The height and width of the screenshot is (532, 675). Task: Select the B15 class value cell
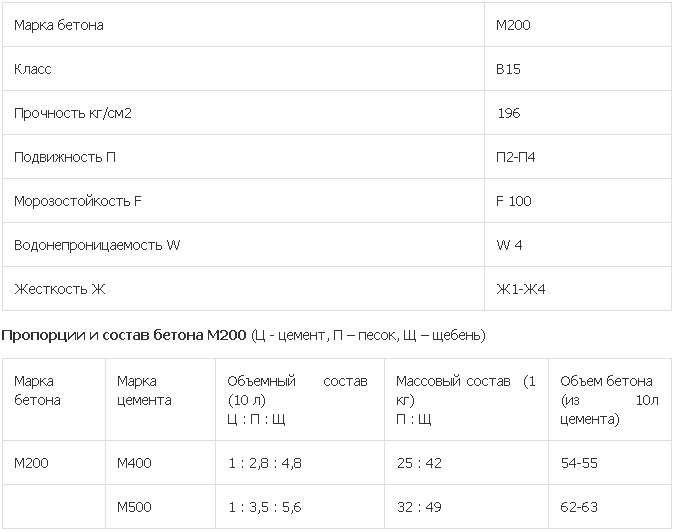(508, 70)
